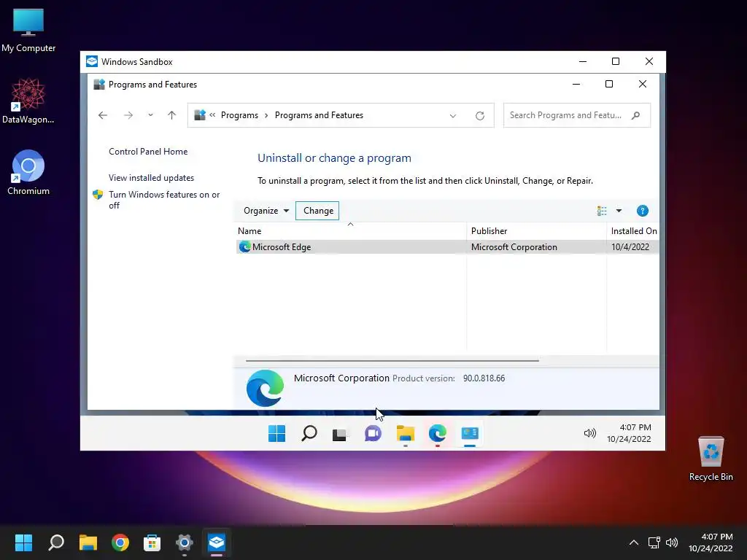Image resolution: width=747 pixels, height=560 pixels.
Task: Refresh the Programs and Features list
Action: [480, 116]
